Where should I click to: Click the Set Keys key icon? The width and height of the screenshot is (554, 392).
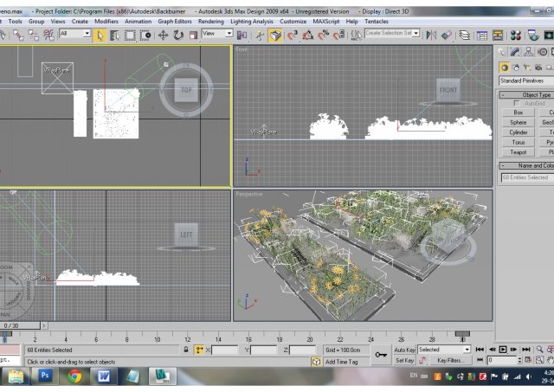tap(381, 355)
